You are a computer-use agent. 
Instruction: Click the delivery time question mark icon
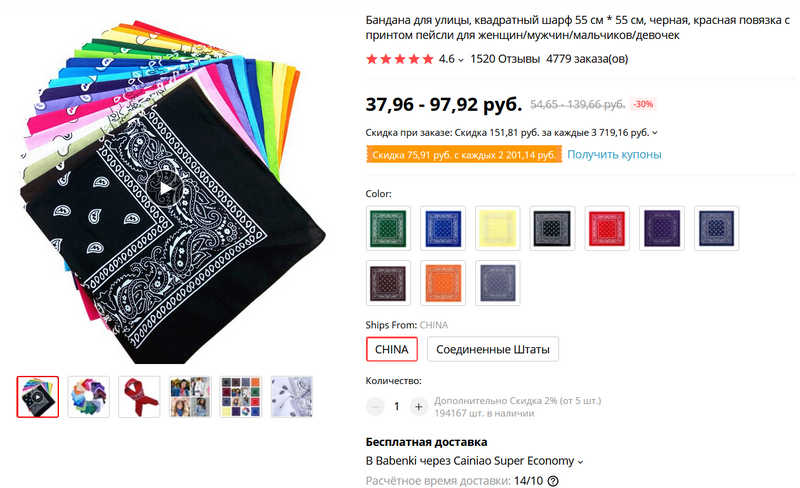pos(553,481)
